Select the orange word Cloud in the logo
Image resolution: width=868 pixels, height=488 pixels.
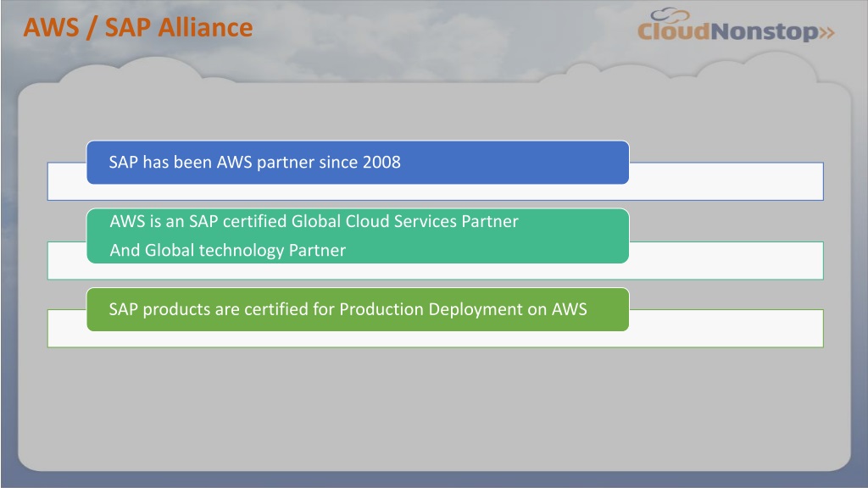click(x=673, y=31)
